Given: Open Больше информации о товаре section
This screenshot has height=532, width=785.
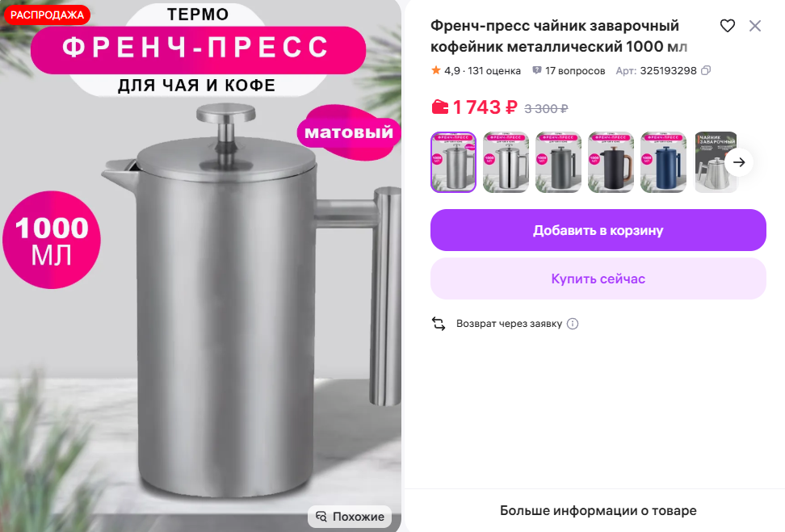Looking at the screenshot, I should [x=598, y=510].
